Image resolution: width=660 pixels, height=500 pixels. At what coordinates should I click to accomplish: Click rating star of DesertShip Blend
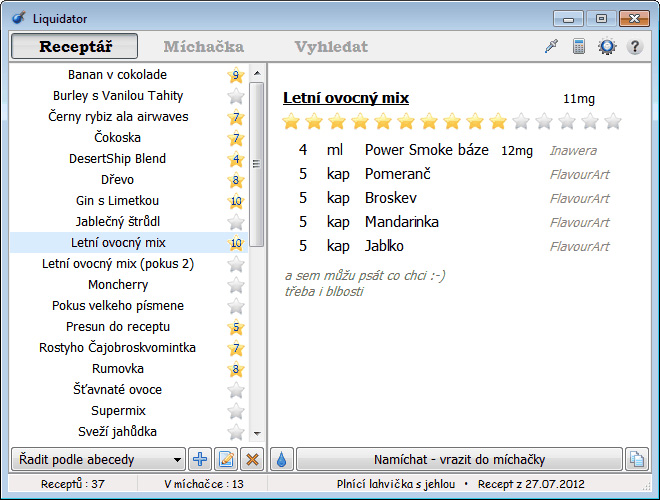236,159
